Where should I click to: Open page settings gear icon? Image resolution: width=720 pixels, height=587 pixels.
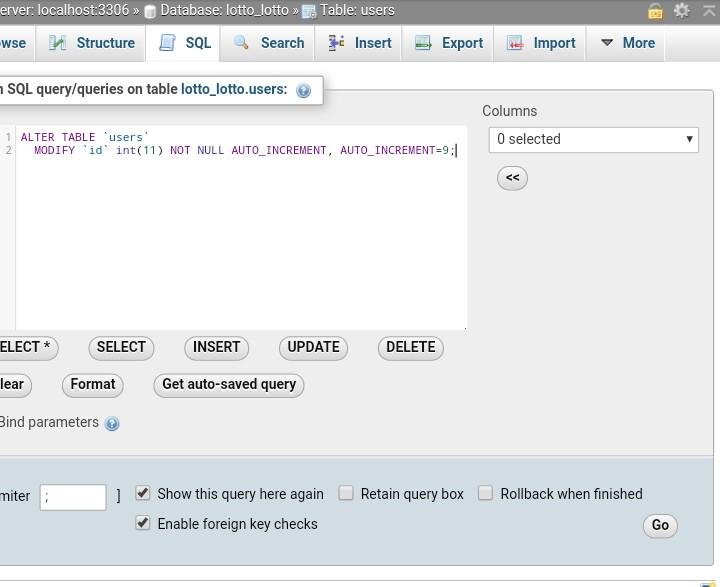(682, 10)
